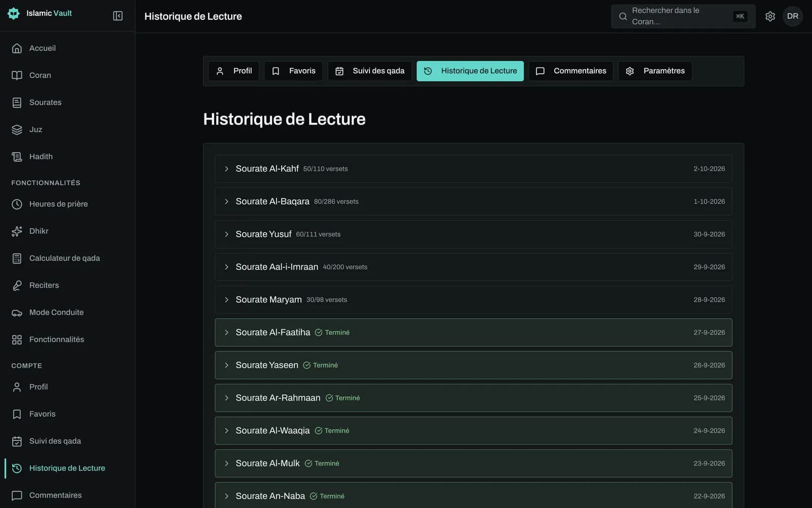Select the Historique de Lecture tab
This screenshot has width=812, height=508.
tap(470, 71)
